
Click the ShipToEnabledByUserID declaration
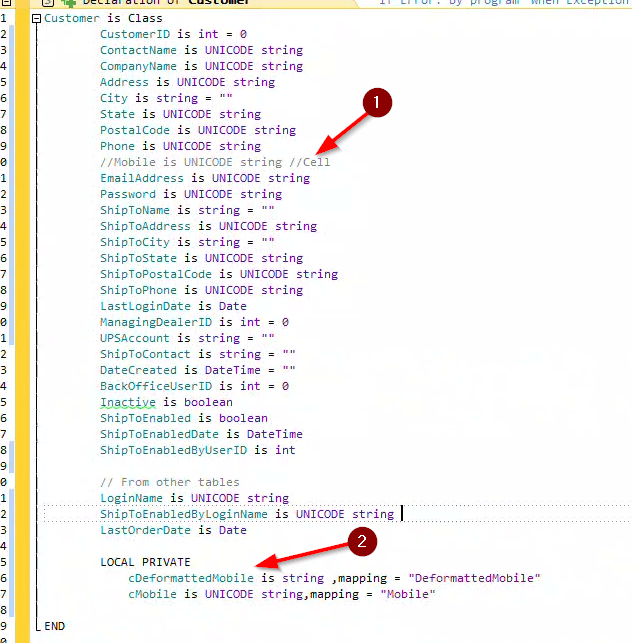click(x=198, y=450)
